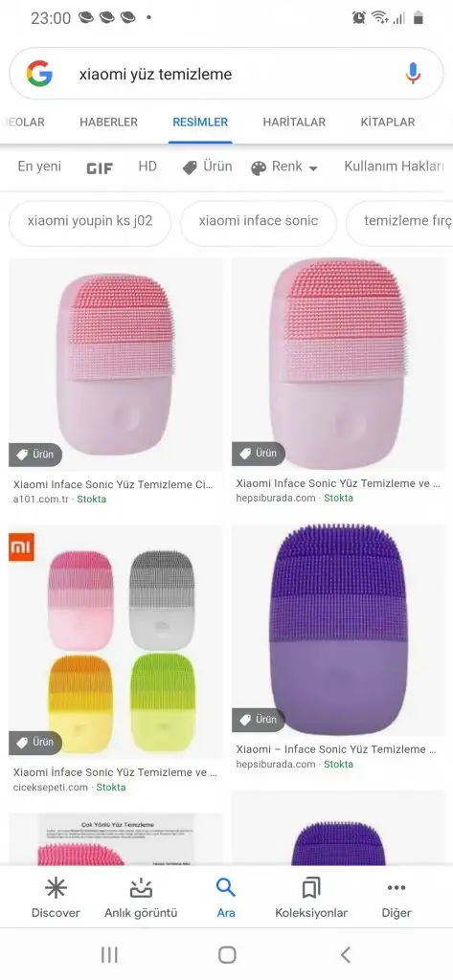Tap the Google logo in search bar
The height and width of the screenshot is (980, 453).
(x=39, y=74)
